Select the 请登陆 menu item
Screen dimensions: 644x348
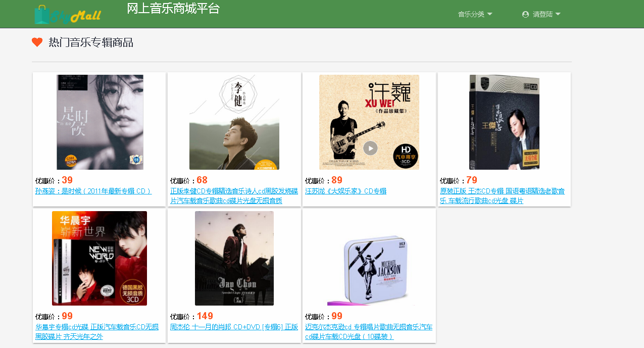coord(541,14)
